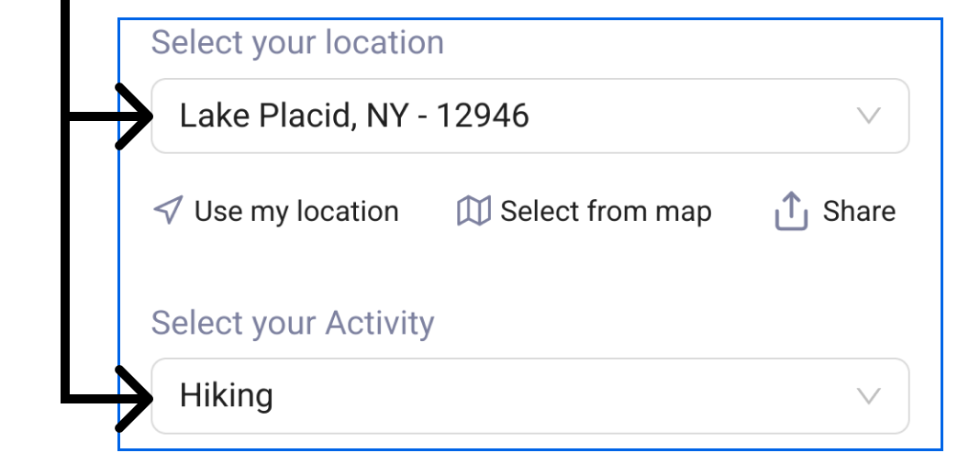This screenshot has width=980, height=464.
Task: Click the black arrow pointing at Hiking field
Action: coord(133,397)
